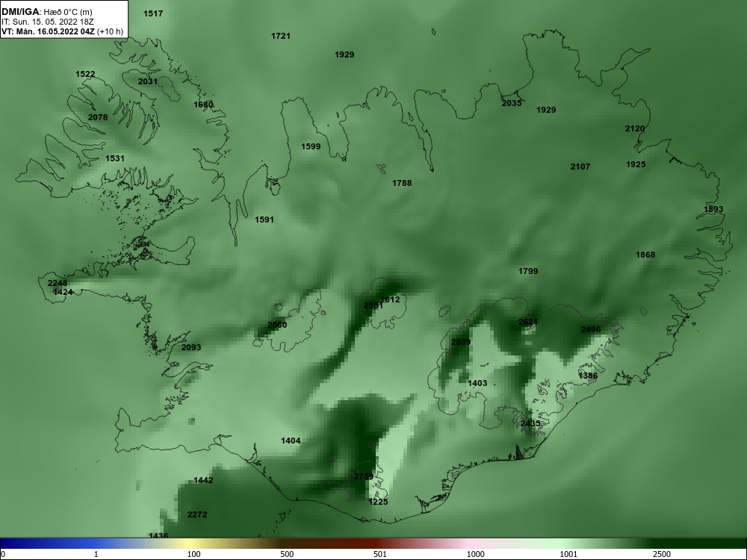Click the 0 tick label on color scale
Screen dimensions: 747x560
pyautogui.click(x=3, y=554)
